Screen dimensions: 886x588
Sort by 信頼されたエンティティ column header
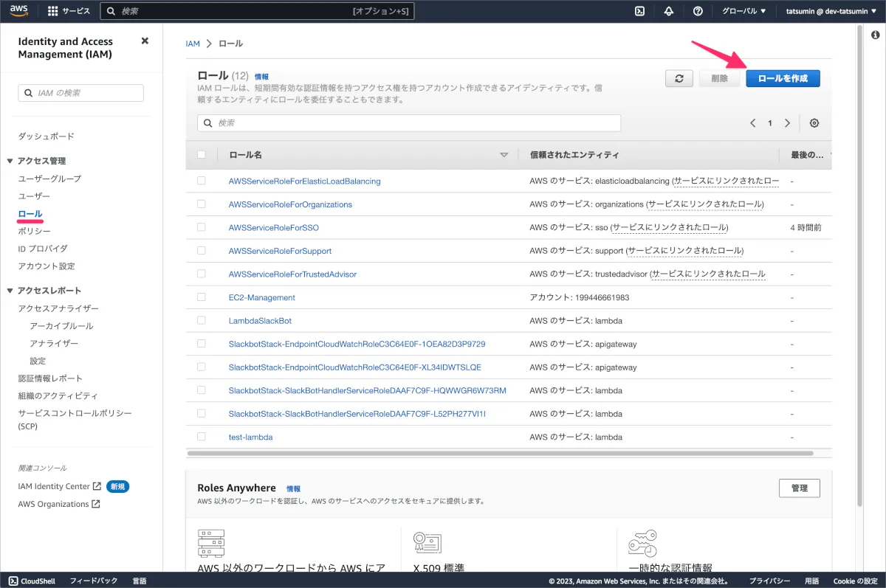(574, 155)
